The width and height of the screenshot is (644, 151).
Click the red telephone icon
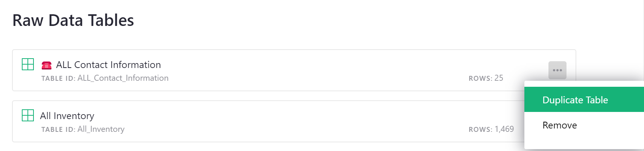pos(47,65)
